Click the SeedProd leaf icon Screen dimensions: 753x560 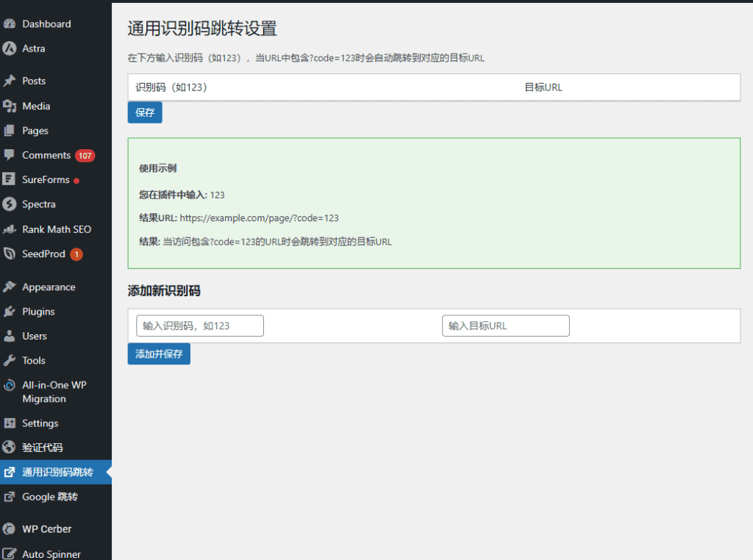pos(9,254)
